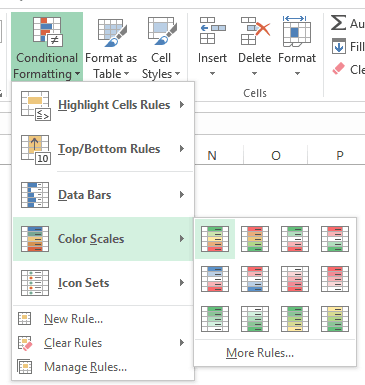This screenshot has width=365, height=385.
Task: Select the Color Scales menu item
Action: tap(103, 239)
